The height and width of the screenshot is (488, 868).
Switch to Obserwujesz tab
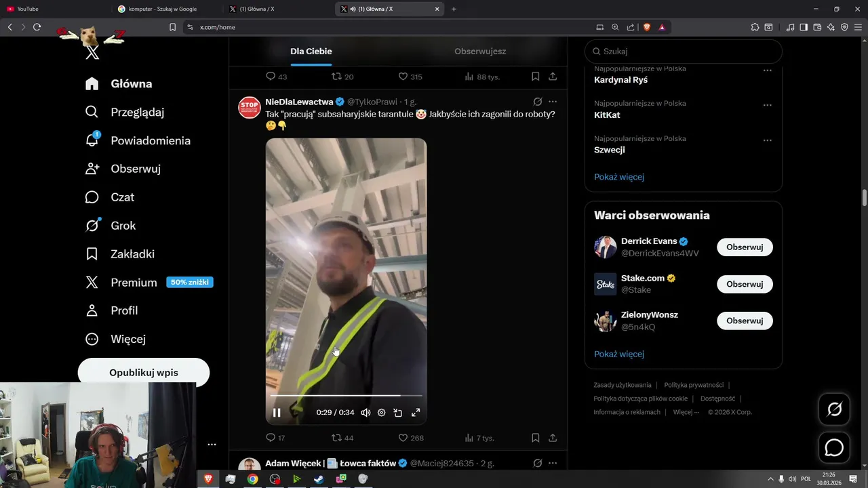480,51
